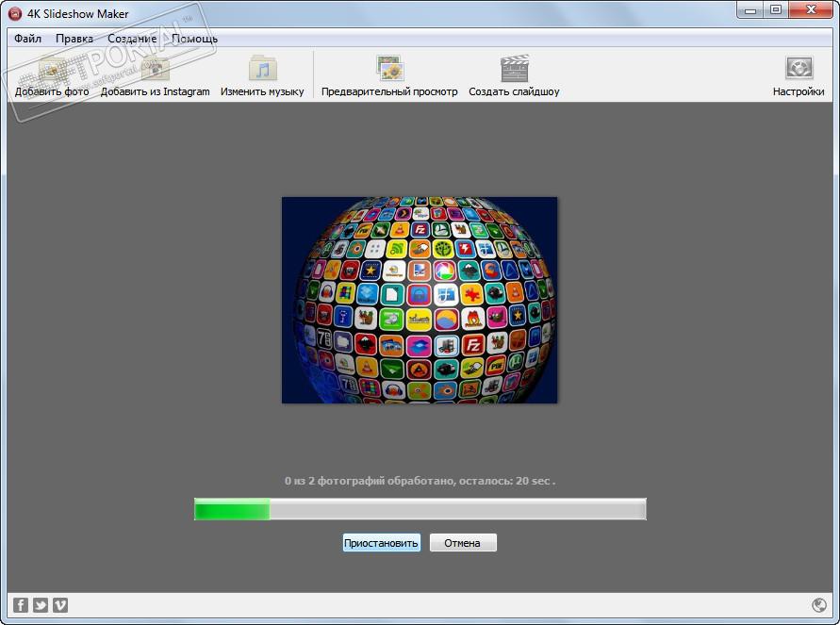Maximize the 4K Slideshow Maker window
Image resolution: width=840 pixels, height=625 pixels.
pos(776,10)
